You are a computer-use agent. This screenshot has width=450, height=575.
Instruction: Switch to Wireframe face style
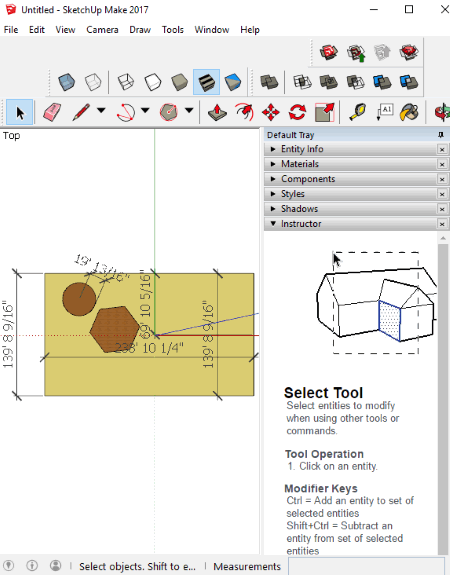[x=126, y=82]
